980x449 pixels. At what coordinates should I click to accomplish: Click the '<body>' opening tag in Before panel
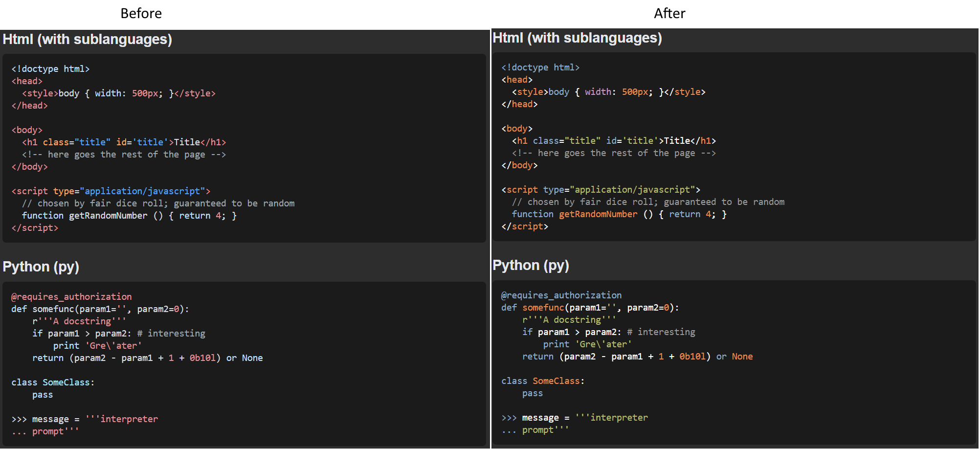click(27, 130)
